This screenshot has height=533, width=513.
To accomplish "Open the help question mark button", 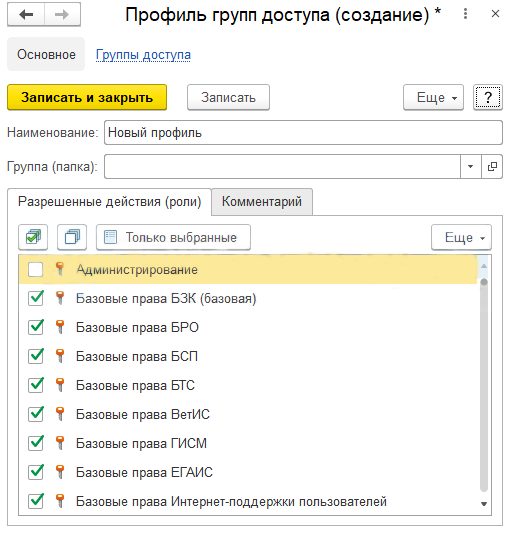I will [x=488, y=98].
